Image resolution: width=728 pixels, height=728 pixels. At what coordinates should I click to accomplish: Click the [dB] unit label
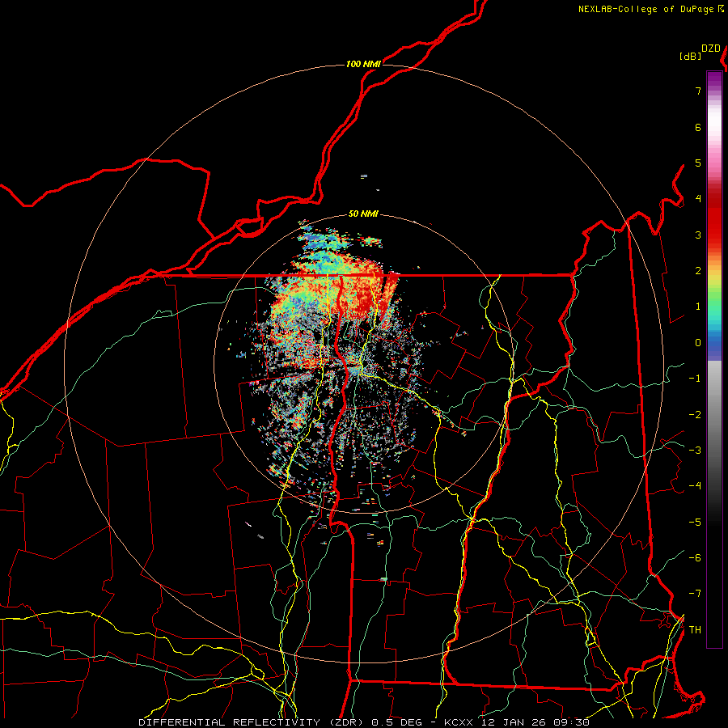coord(690,56)
